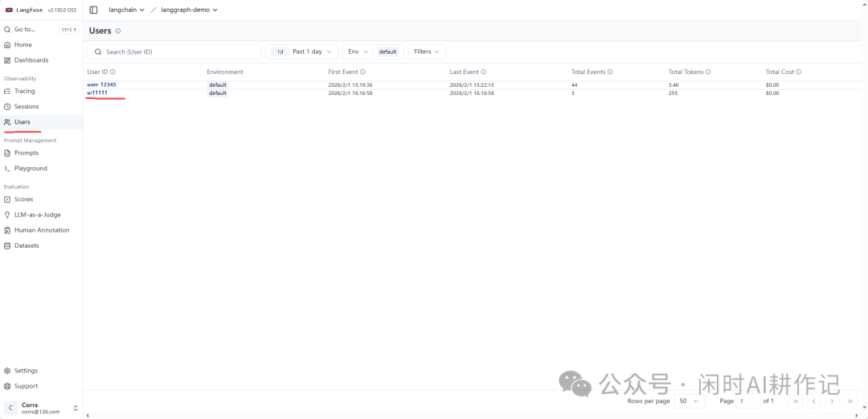Expand the langchain organization dropdown

[126, 10]
